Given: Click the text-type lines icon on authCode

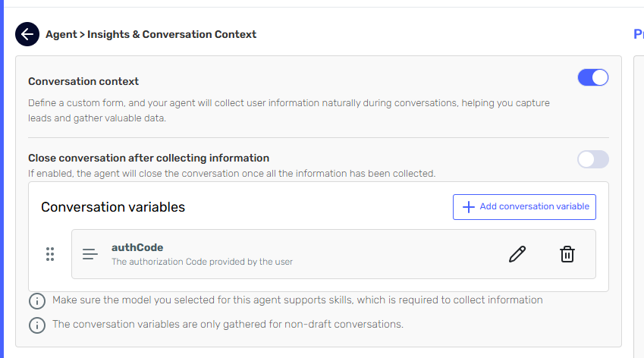Looking at the screenshot, I should pyautogui.click(x=90, y=254).
